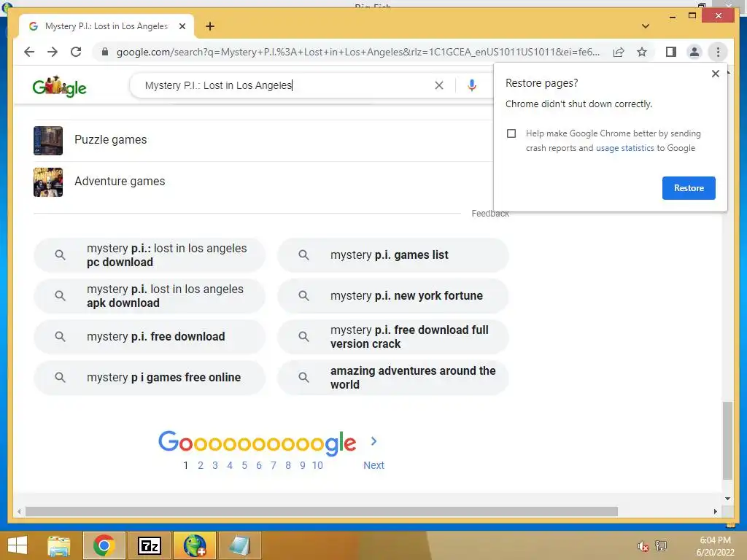Image resolution: width=747 pixels, height=560 pixels.
Task: Search 'lost in los angeles pc download'
Action: point(149,255)
